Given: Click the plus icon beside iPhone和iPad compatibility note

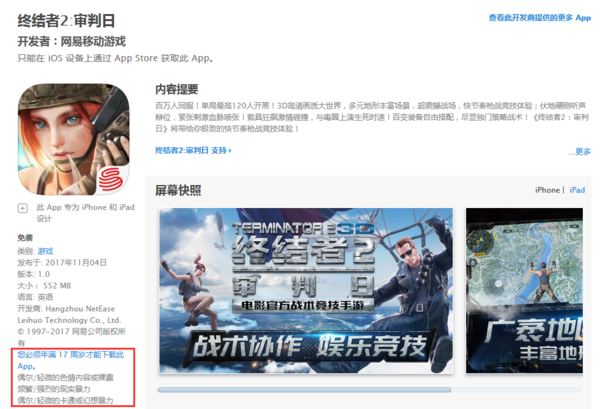Looking at the screenshot, I should (23, 208).
